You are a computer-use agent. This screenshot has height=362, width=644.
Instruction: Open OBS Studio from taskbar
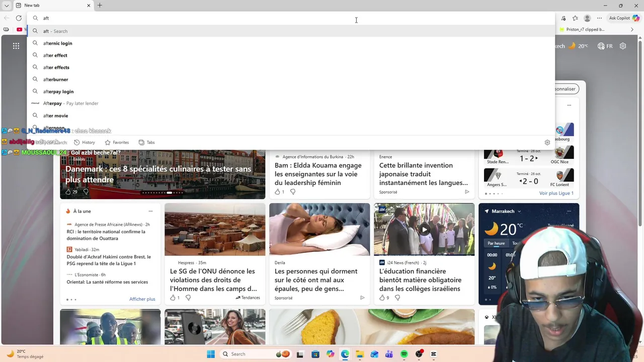coord(419,354)
